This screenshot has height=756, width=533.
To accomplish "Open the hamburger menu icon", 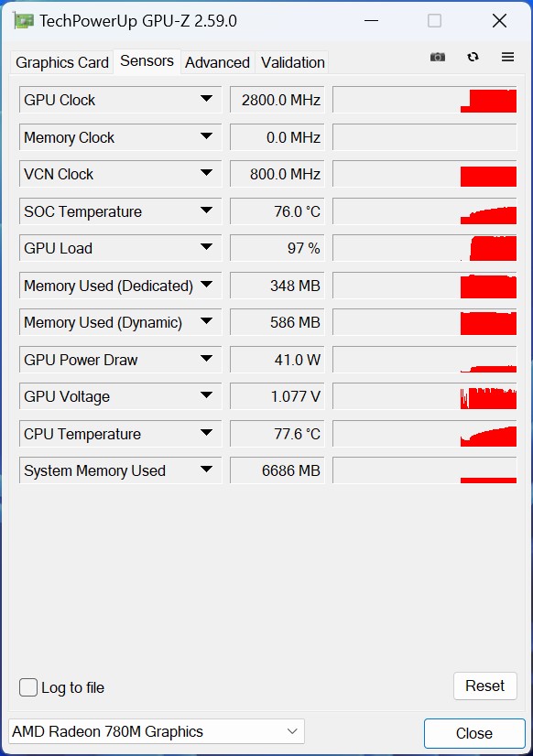I will [x=507, y=57].
